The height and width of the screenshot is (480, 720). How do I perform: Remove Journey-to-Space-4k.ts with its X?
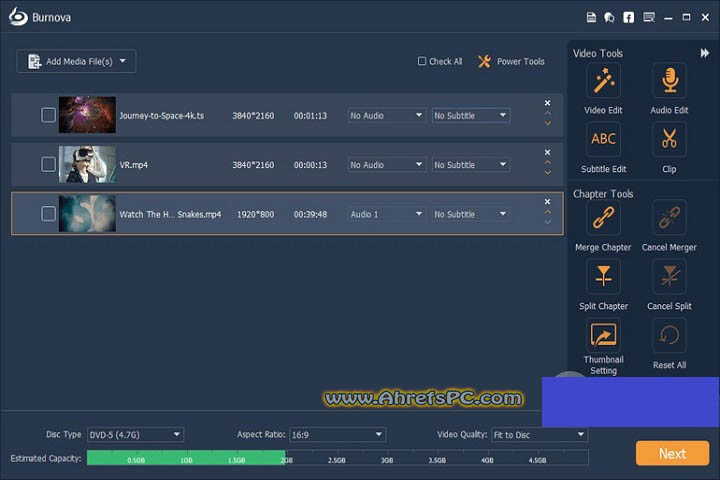click(x=547, y=103)
